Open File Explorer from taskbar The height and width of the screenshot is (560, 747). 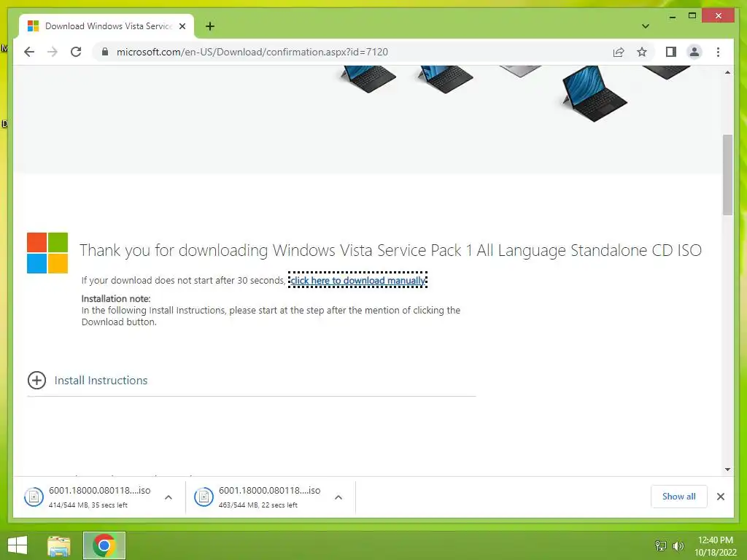[59, 545]
